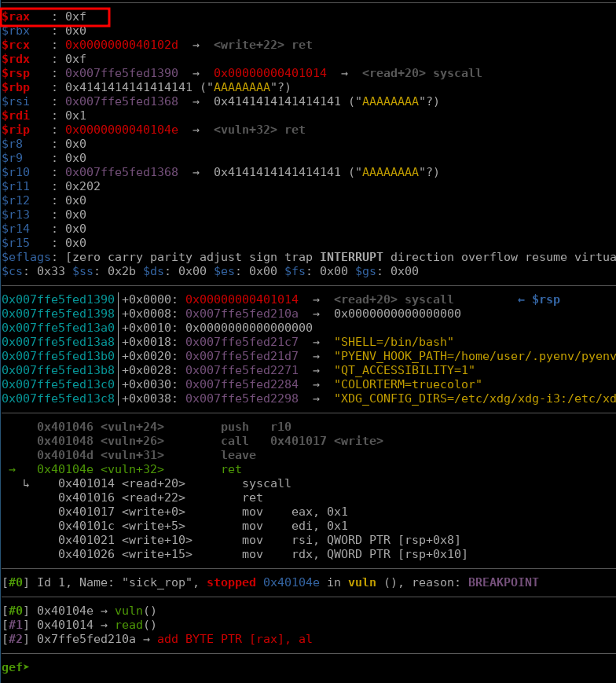Click the 'leave' instruction at vuln+31

coord(238,455)
